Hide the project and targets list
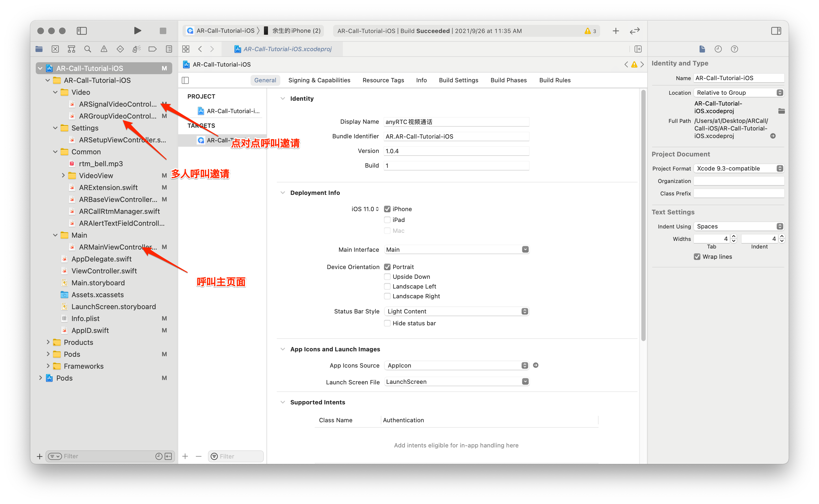 186,80
